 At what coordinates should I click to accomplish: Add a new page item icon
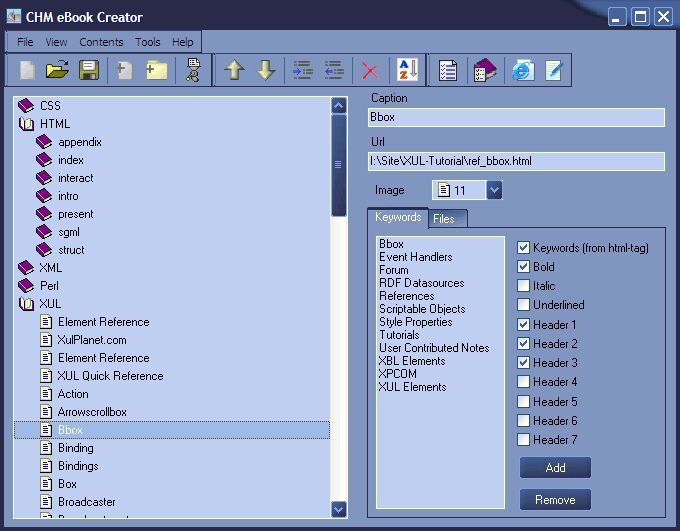click(x=125, y=70)
